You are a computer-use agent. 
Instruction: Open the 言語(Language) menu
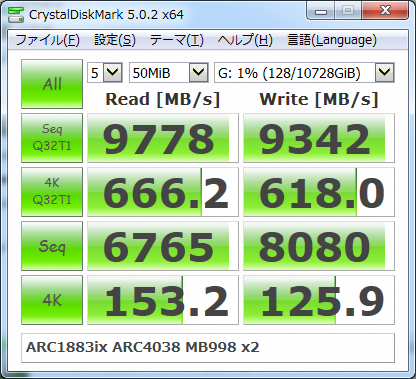pyautogui.click(x=332, y=40)
